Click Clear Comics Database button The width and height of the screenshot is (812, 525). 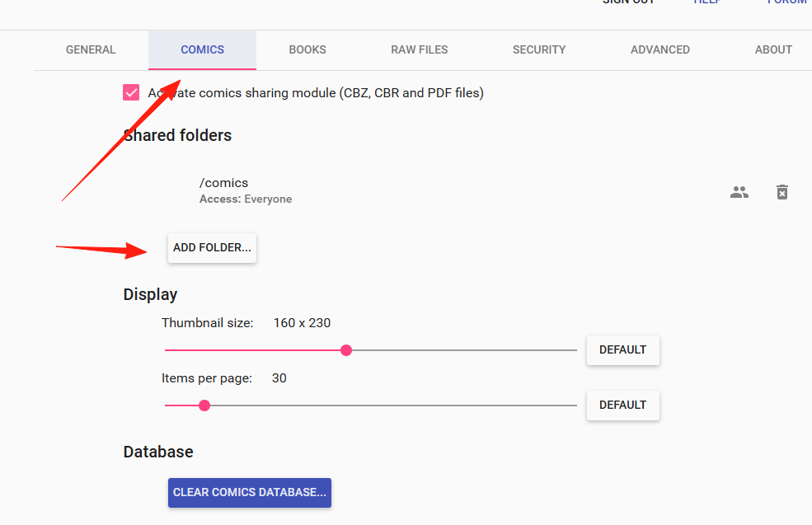click(x=250, y=492)
